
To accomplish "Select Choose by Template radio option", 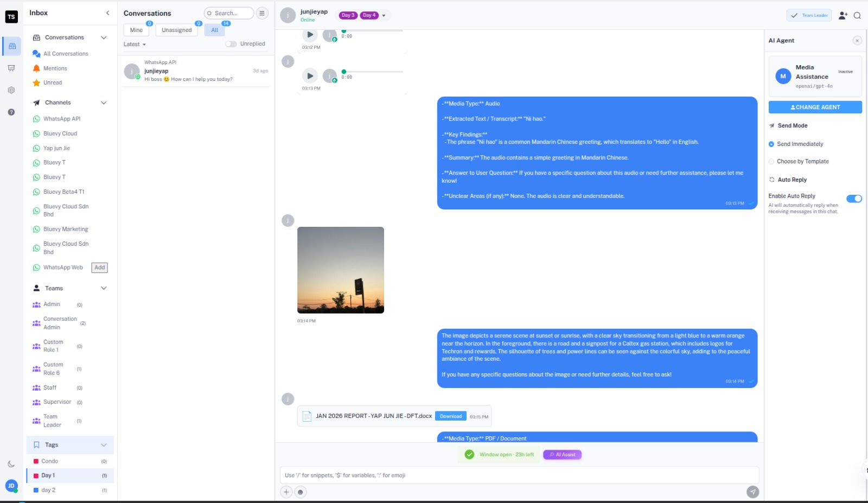I will (x=771, y=162).
